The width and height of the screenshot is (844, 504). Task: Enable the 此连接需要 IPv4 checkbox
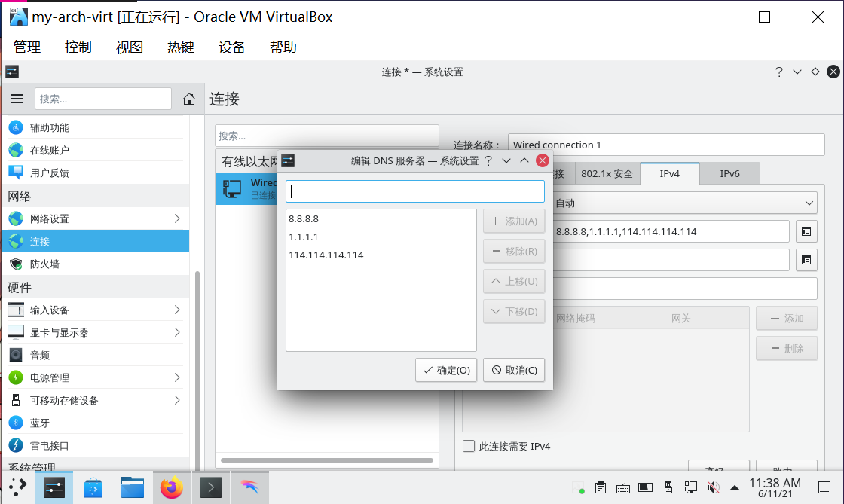pyautogui.click(x=468, y=446)
